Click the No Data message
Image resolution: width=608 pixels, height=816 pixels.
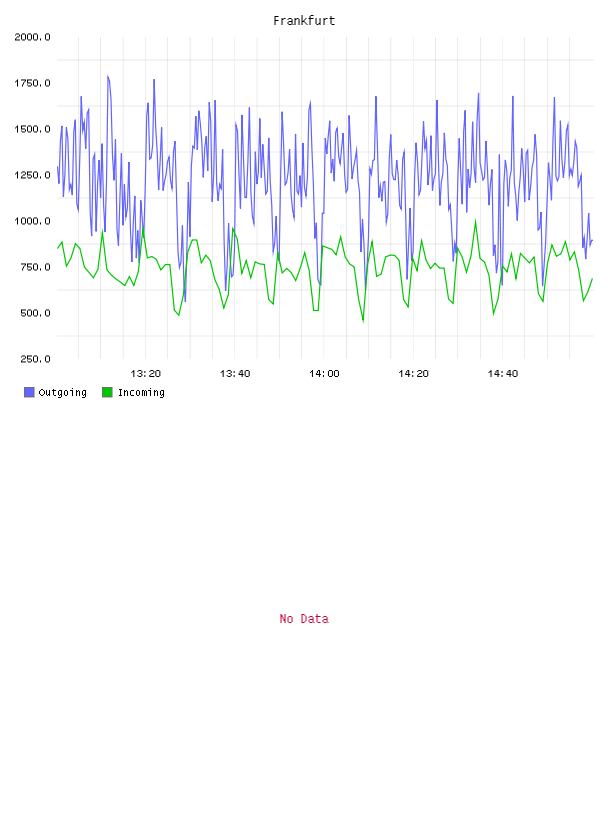pos(304,619)
